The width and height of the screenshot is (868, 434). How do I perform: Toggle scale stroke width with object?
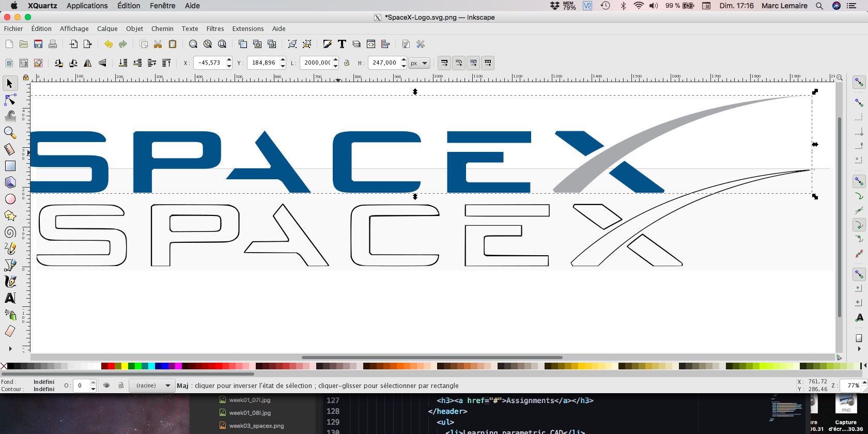[444, 63]
